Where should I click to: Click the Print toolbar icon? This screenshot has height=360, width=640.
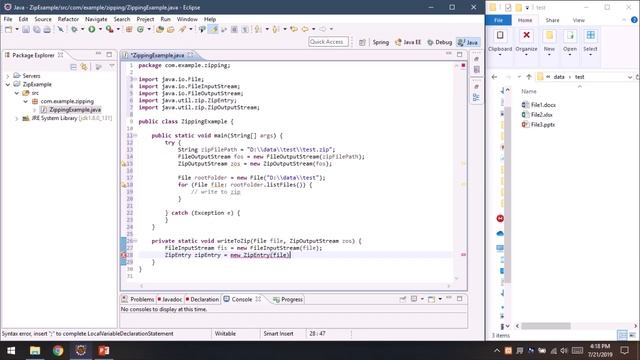[47, 29]
